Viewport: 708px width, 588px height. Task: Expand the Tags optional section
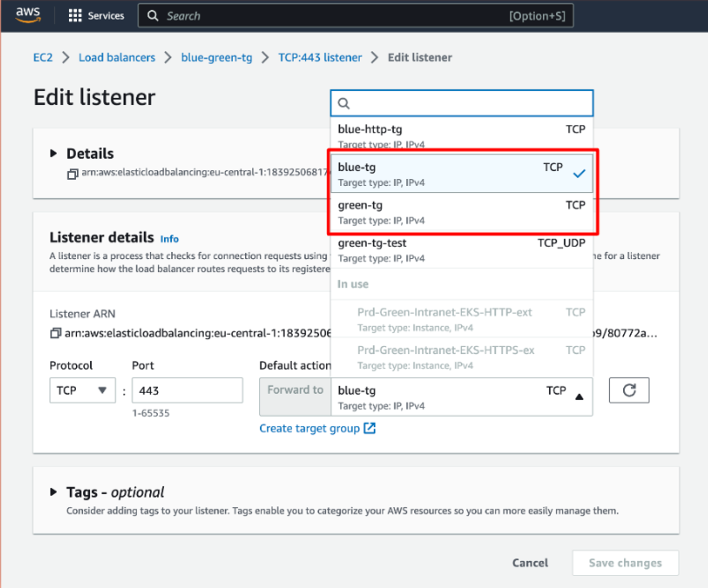tap(54, 492)
